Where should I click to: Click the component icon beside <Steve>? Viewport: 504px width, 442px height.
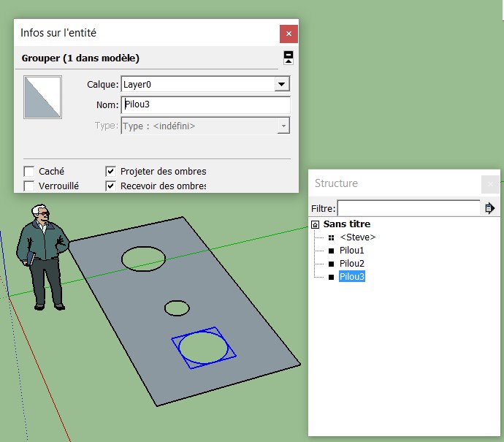coord(331,237)
